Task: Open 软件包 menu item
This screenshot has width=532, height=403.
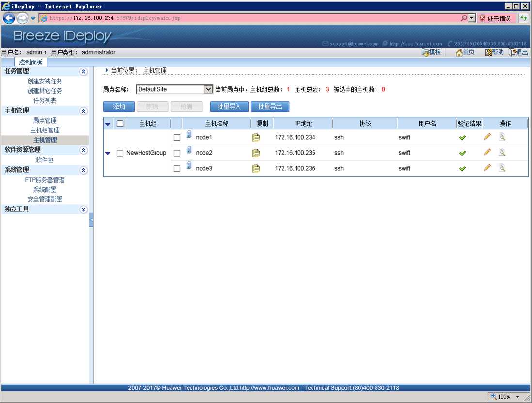Action: point(45,160)
